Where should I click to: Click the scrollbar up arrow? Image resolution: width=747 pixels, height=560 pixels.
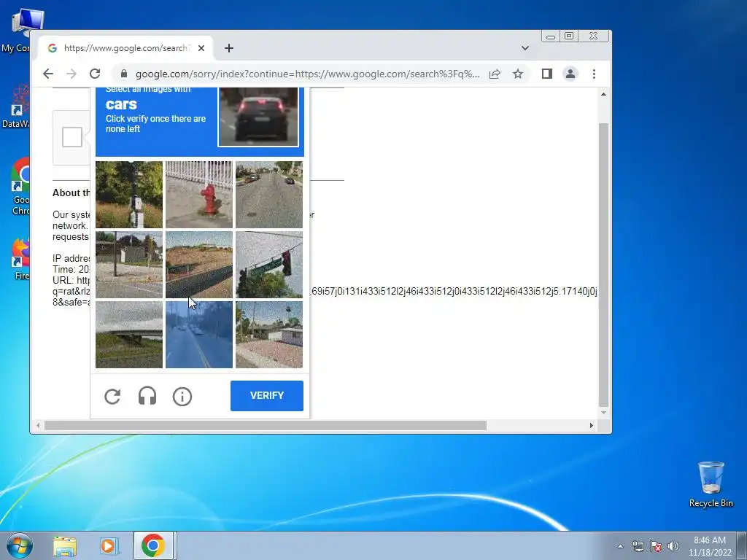click(603, 94)
